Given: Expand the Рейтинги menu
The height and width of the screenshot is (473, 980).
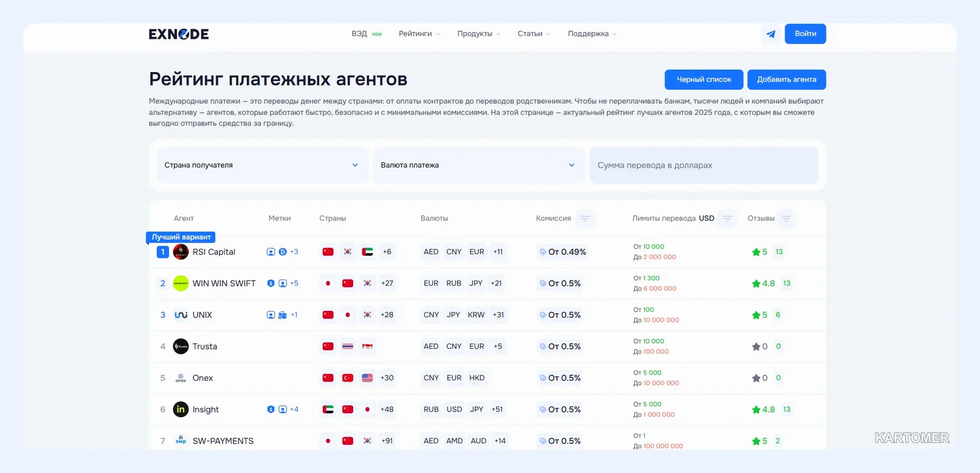Looking at the screenshot, I should pos(419,34).
